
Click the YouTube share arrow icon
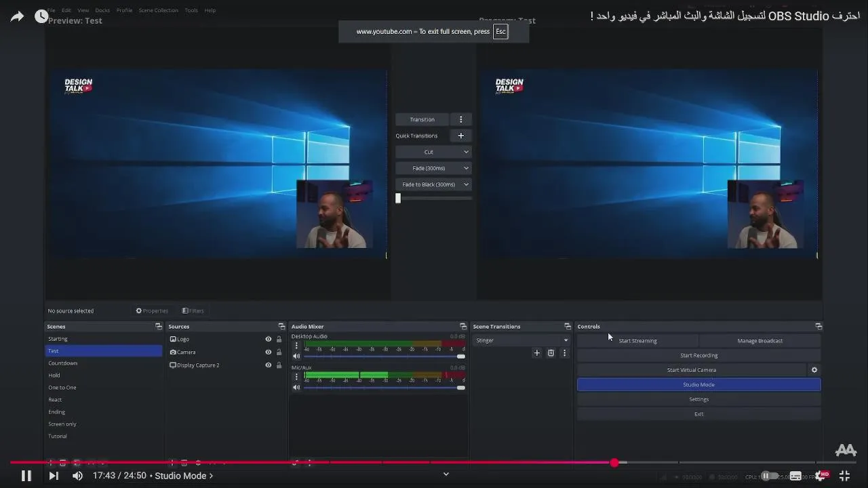[x=17, y=16]
